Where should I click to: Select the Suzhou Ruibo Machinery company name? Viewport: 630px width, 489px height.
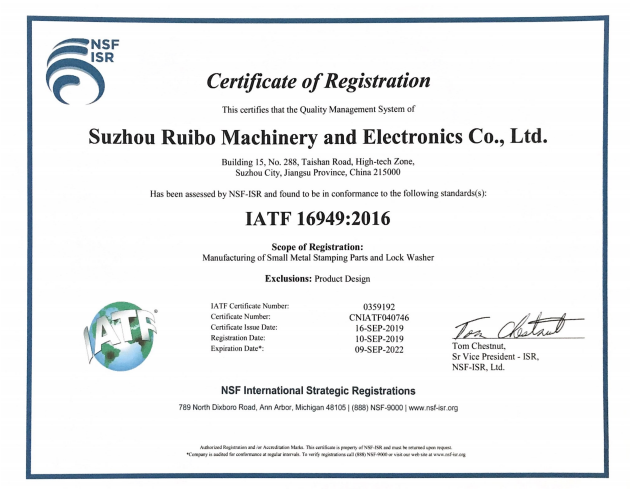[318, 137]
